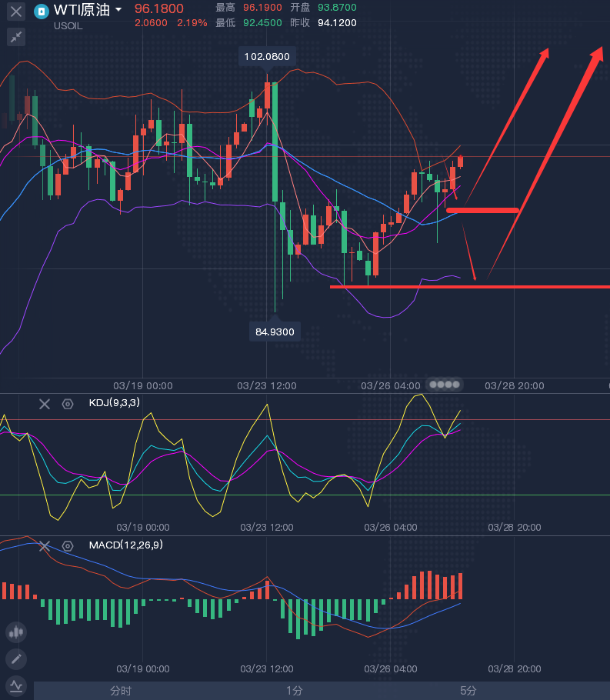The height and width of the screenshot is (700, 610).
Task: Click the MACD(12,26,9) indicator label
Action: click(x=125, y=545)
